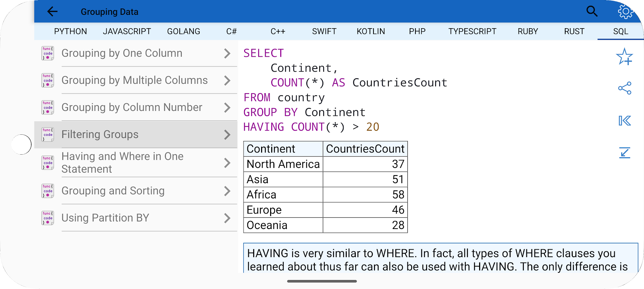Select the KOTLIN language tab
Image resolution: width=644 pixels, height=289 pixels.
click(371, 31)
